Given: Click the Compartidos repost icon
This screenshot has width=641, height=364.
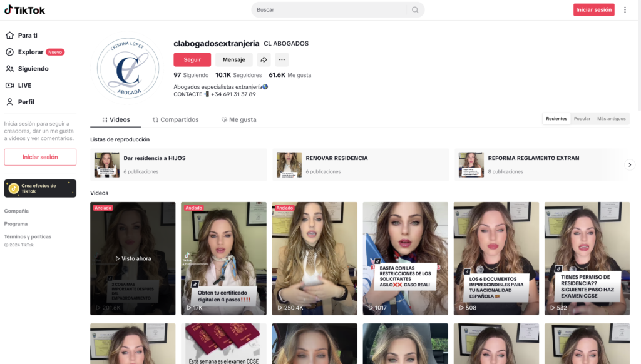Looking at the screenshot, I should 155,119.
